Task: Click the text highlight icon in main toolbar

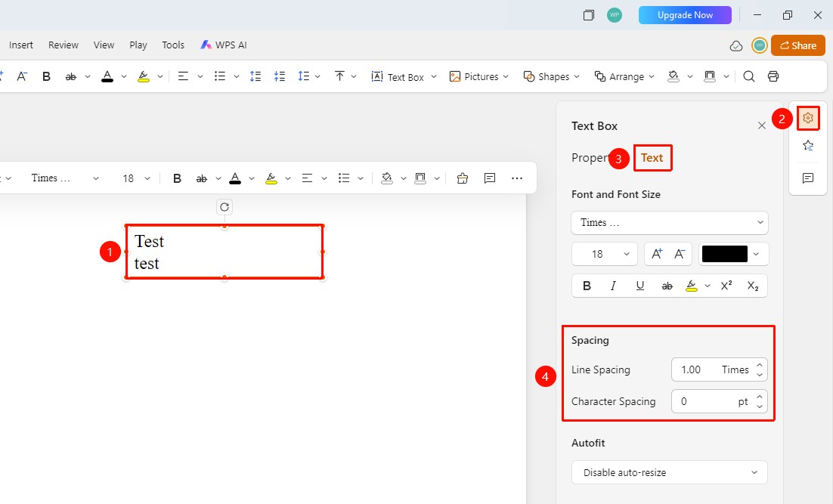Action: 144,76
